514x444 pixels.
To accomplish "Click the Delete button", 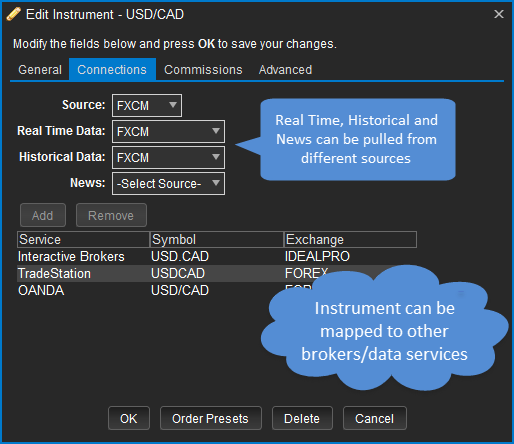I will tap(302, 418).
